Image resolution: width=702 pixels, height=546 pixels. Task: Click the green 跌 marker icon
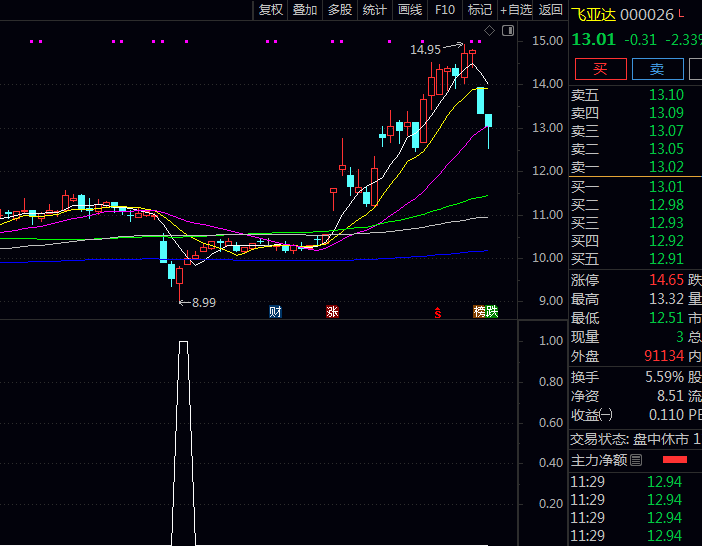point(492,312)
